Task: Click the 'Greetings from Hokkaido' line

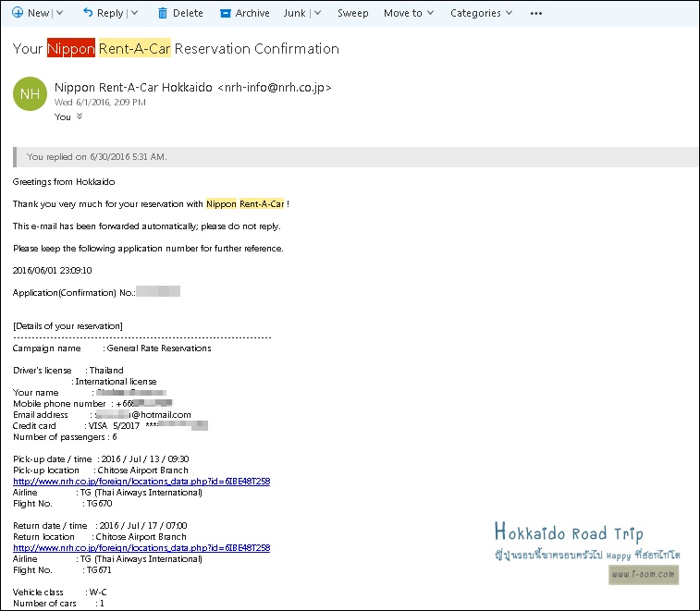Action: (64, 182)
